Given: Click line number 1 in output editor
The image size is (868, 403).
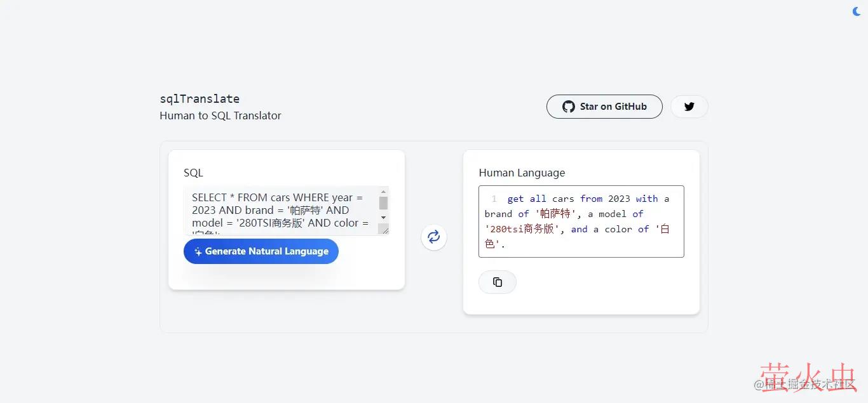Looking at the screenshot, I should tap(494, 199).
